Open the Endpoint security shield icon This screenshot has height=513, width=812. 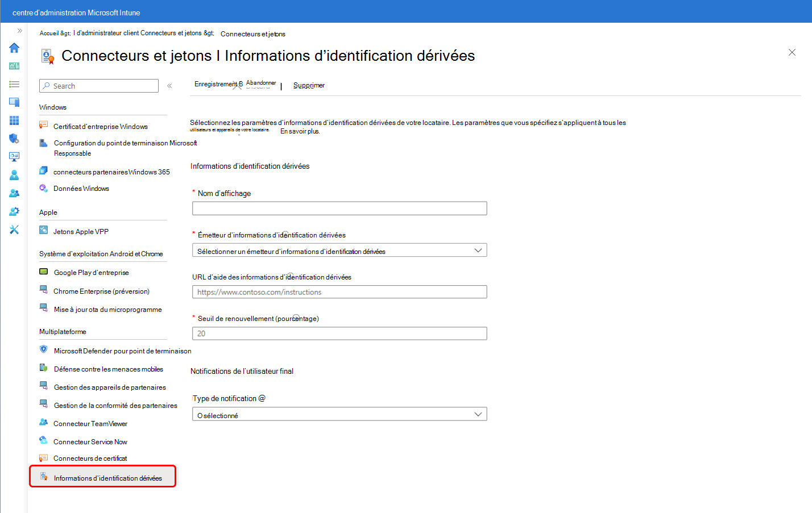pos(14,139)
